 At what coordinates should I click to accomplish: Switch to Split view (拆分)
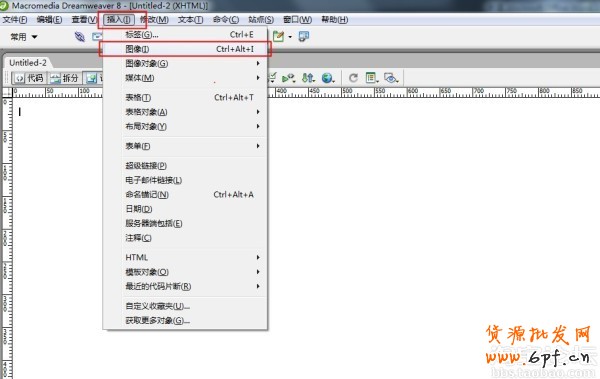[x=65, y=78]
